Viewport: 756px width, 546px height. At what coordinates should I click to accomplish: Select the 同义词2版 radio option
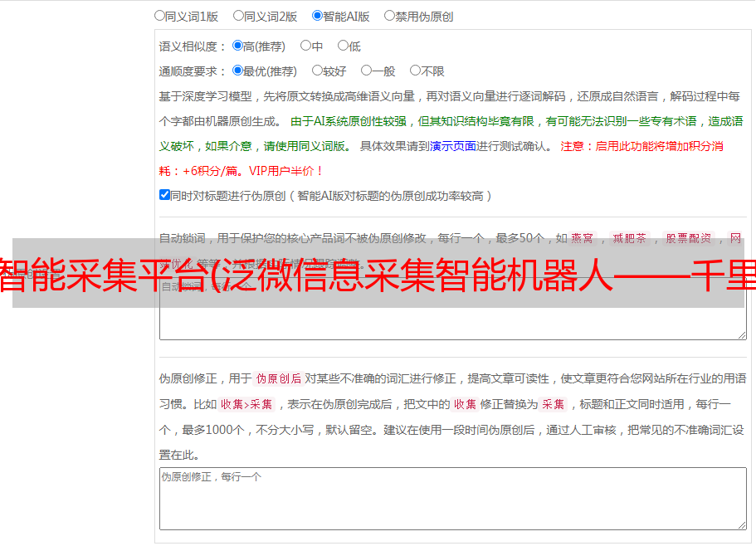[x=238, y=16]
